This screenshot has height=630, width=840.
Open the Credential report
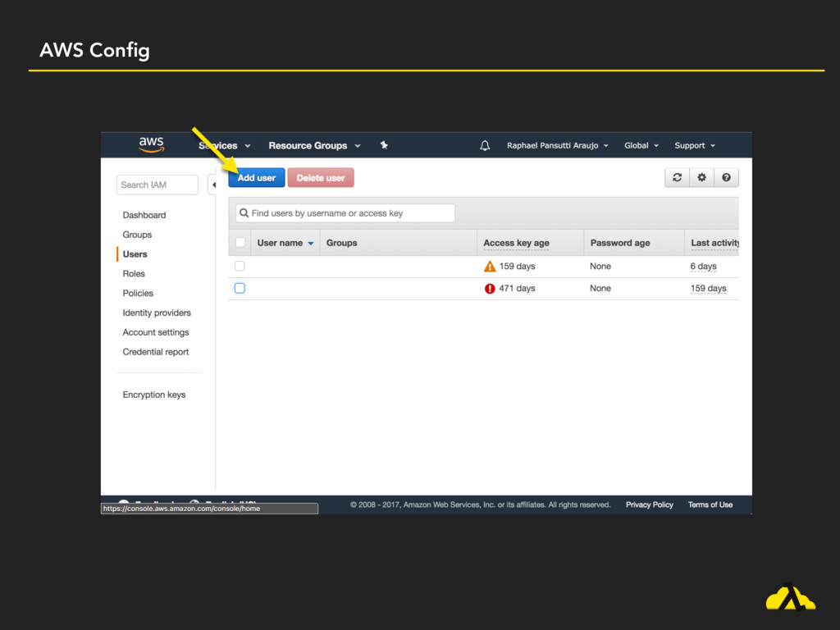coord(156,352)
